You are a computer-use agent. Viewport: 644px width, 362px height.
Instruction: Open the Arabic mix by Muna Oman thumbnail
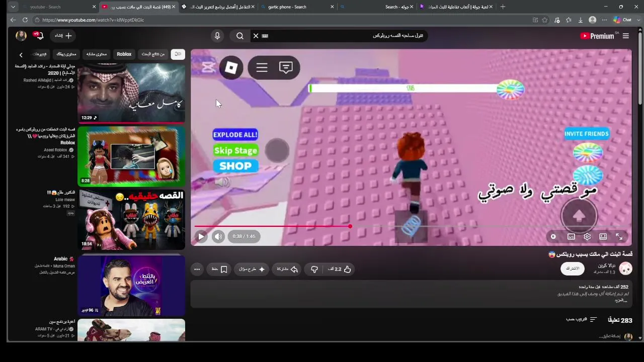131,286
